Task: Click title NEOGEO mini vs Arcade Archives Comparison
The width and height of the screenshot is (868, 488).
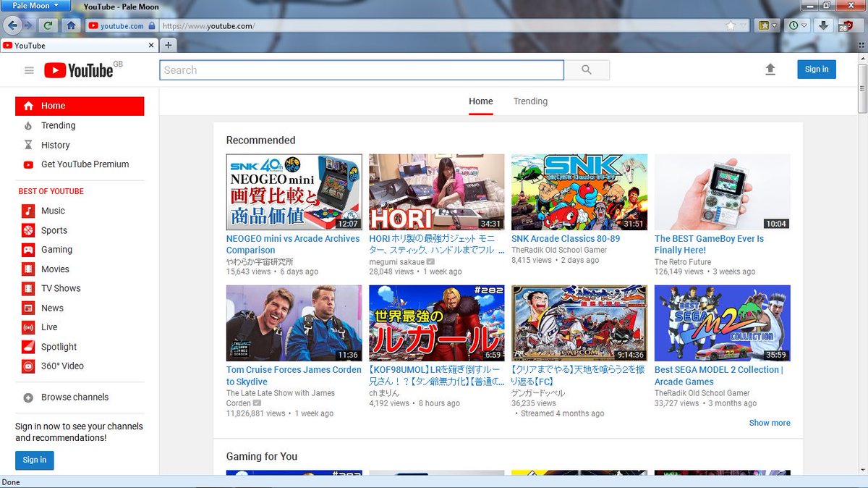Action: pos(293,245)
